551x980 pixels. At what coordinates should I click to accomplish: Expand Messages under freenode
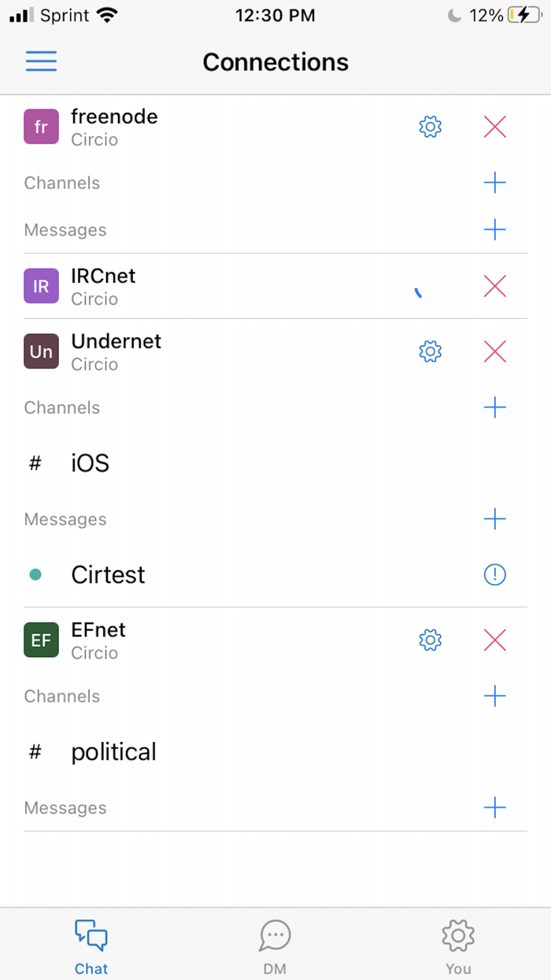click(x=494, y=230)
